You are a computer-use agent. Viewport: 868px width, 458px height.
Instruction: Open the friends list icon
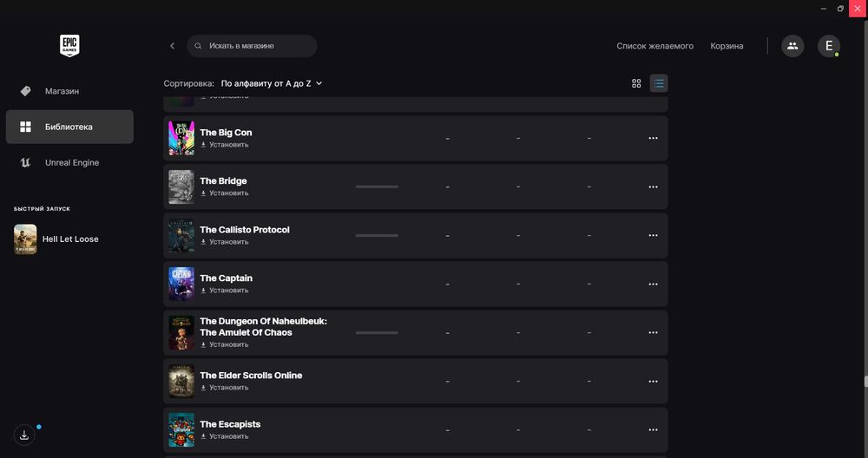792,46
